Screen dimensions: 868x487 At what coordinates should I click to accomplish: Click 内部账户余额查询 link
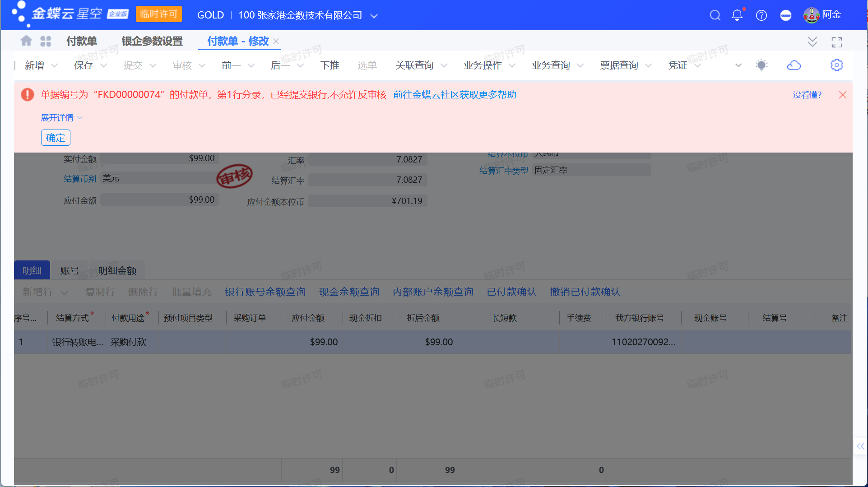433,292
